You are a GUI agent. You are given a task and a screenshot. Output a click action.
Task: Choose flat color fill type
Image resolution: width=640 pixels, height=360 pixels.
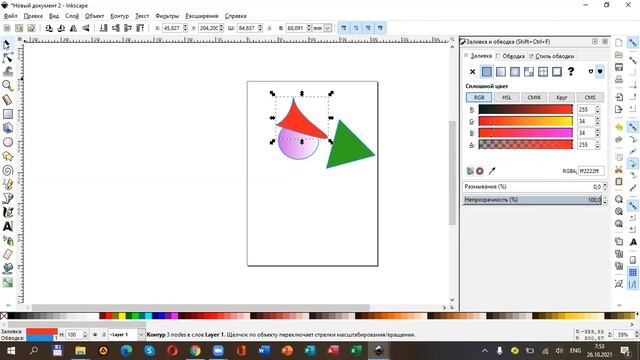click(487, 72)
